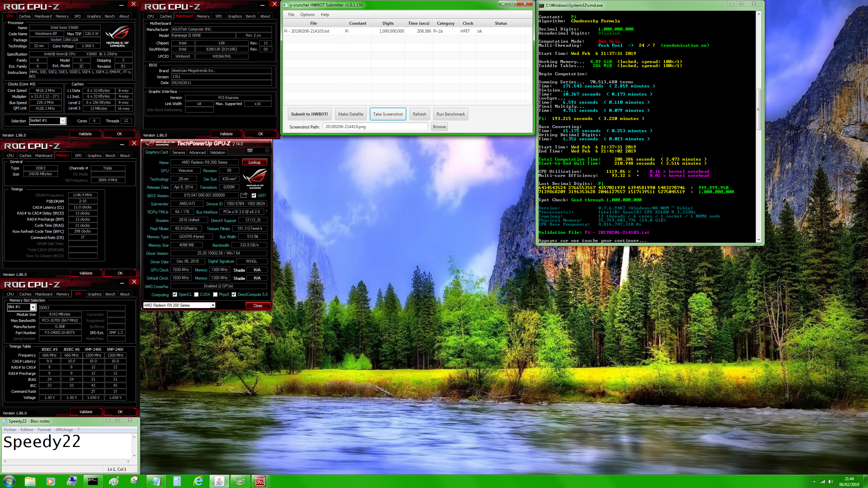Click the Bus Interface question mark in GPU-Z

[x=266, y=212]
